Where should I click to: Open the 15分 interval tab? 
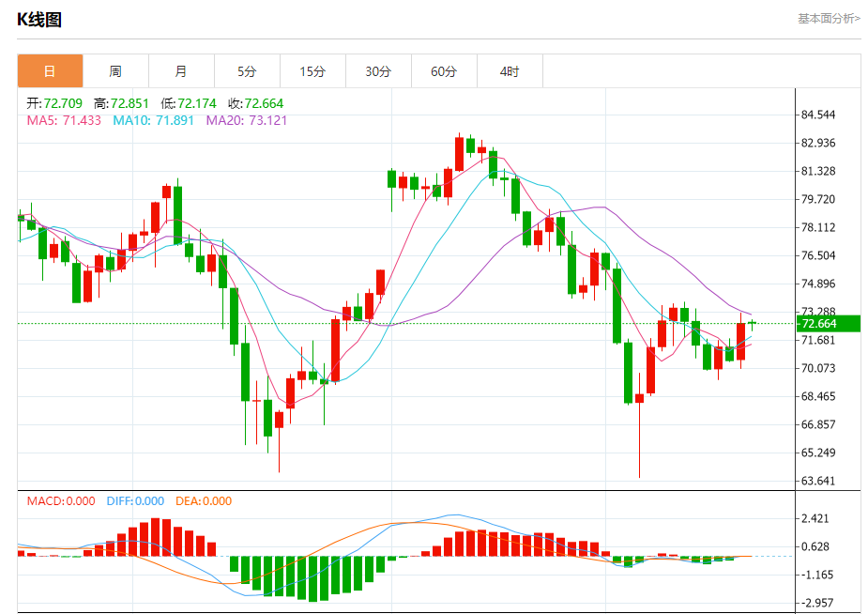312,70
